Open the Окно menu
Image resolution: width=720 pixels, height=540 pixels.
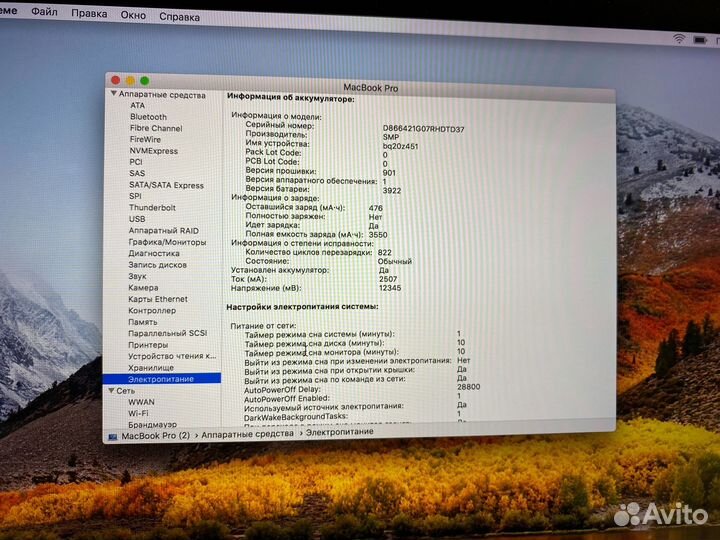[x=133, y=15]
